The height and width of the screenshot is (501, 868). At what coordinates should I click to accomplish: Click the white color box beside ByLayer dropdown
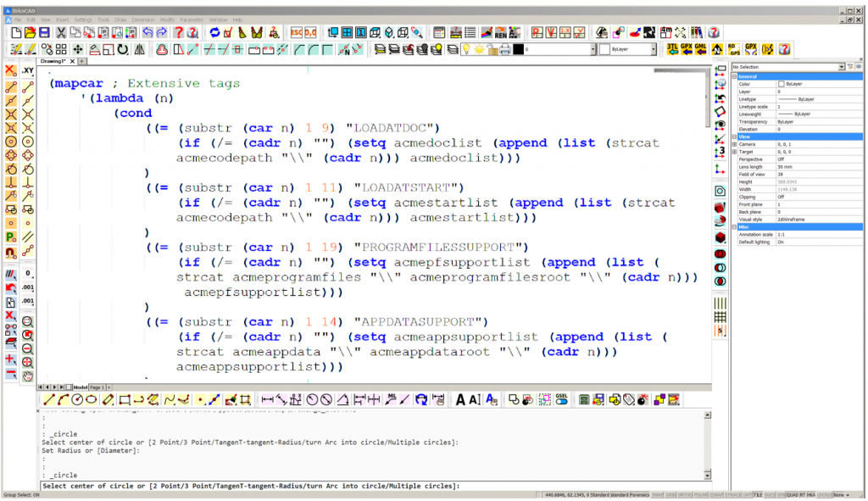pos(604,49)
